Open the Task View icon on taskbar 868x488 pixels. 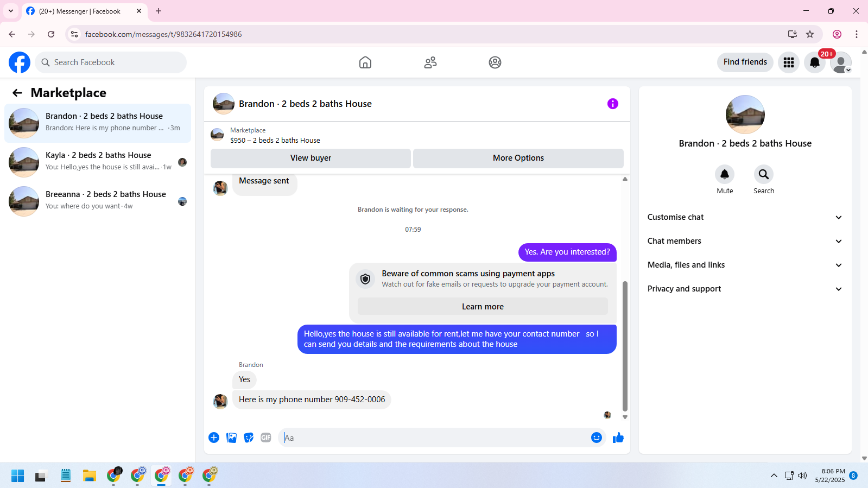[x=41, y=476]
